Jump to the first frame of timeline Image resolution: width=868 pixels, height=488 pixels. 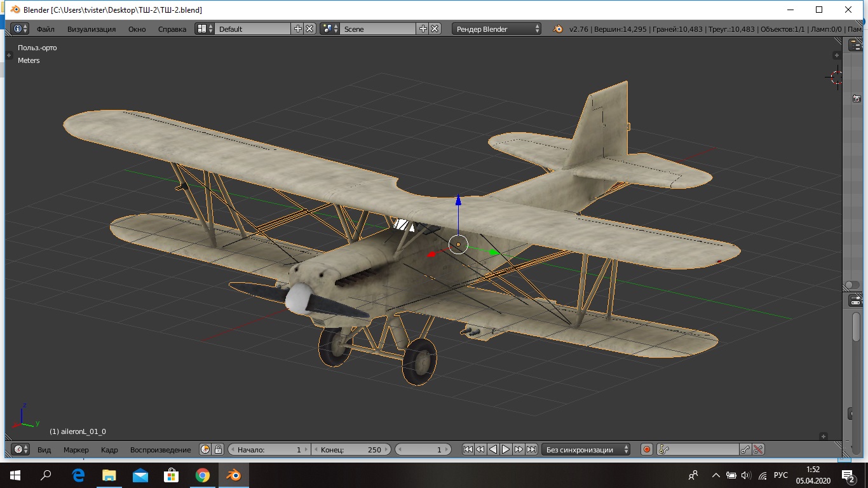pos(468,449)
